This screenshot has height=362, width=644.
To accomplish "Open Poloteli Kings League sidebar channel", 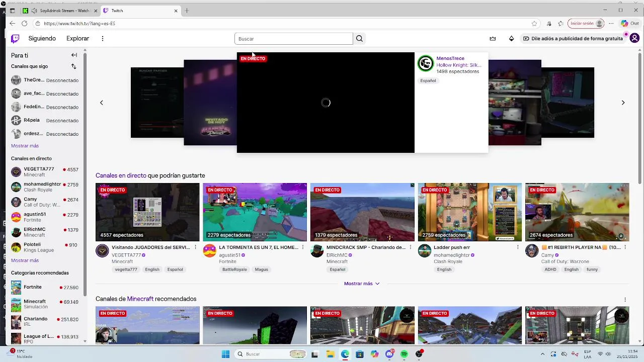I will point(45,247).
